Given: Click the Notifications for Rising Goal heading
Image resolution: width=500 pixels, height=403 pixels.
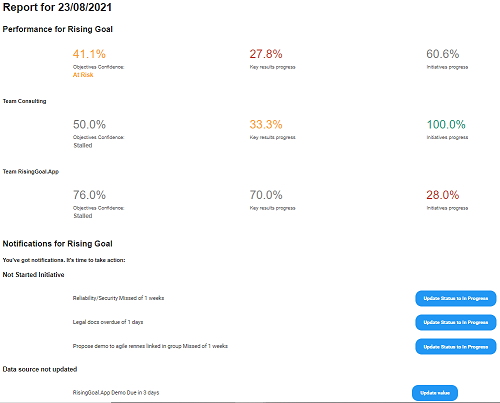Looking at the screenshot, I should (x=57, y=244).
